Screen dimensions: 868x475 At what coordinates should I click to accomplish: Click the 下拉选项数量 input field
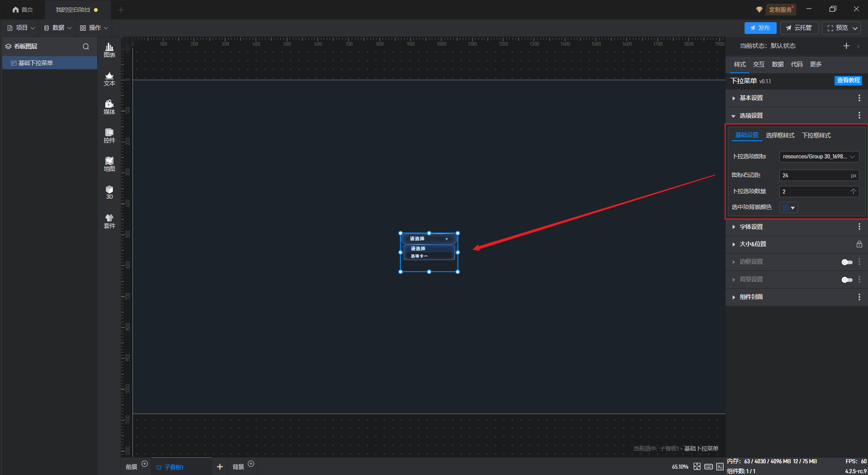pos(819,191)
